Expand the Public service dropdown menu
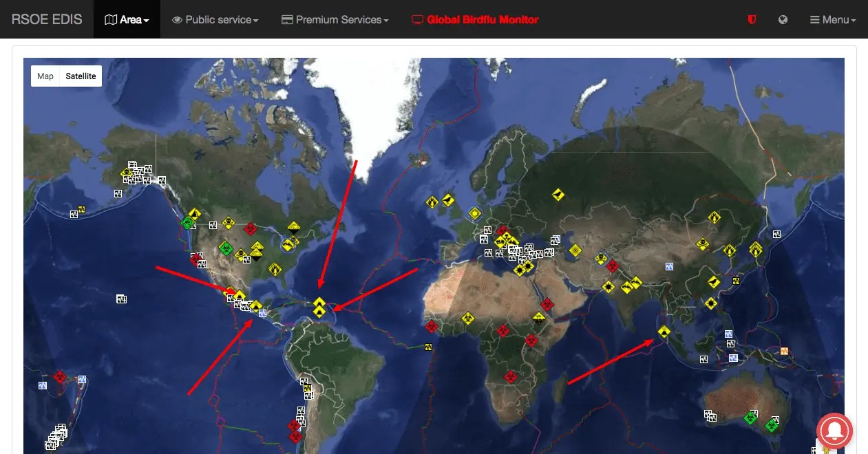The width and height of the screenshot is (868, 454). tap(215, 20)
